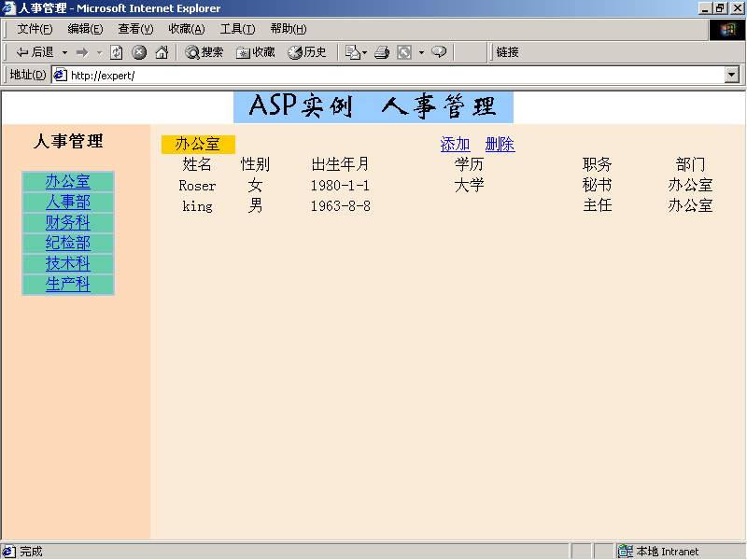Open the 生产科 department link
Image resolution: width=747 pixels, height=560 pixels.
point(68,284)
